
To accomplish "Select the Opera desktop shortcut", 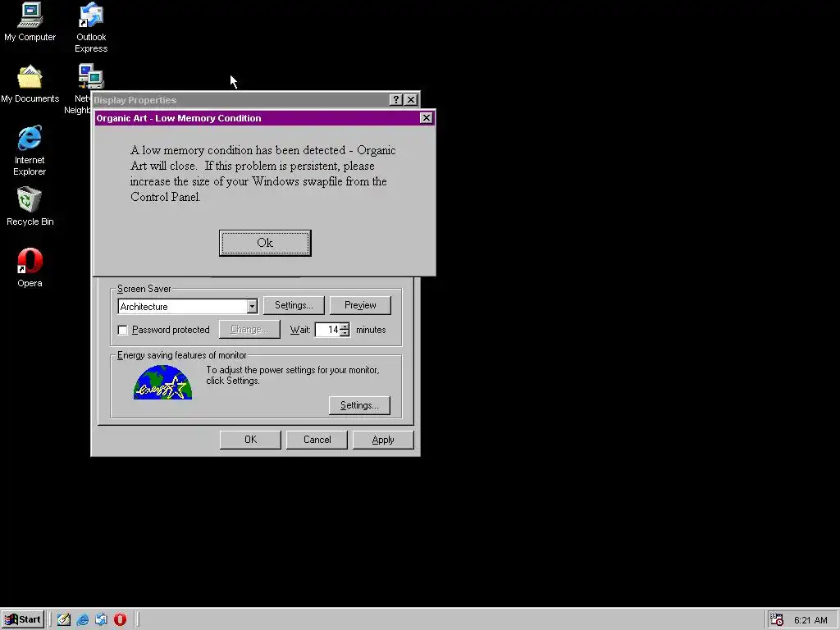I will [x=30, y=268].
